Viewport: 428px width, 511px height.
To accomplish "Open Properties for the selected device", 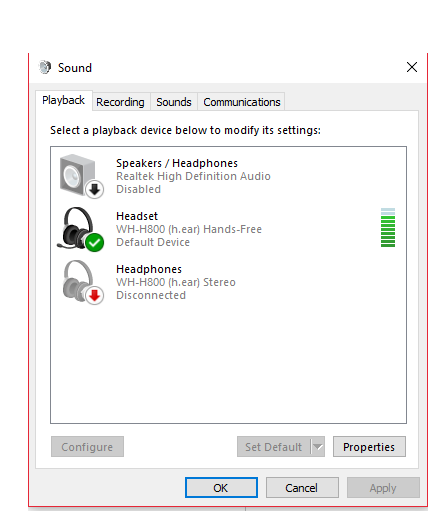I will pyautogui.click(x=369, y=447).
